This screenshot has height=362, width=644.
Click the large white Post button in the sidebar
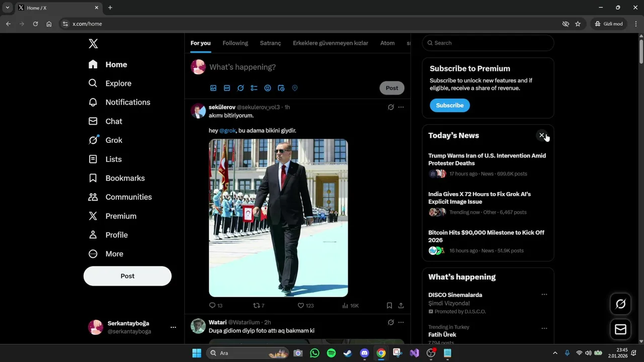(x=127, y=276)
